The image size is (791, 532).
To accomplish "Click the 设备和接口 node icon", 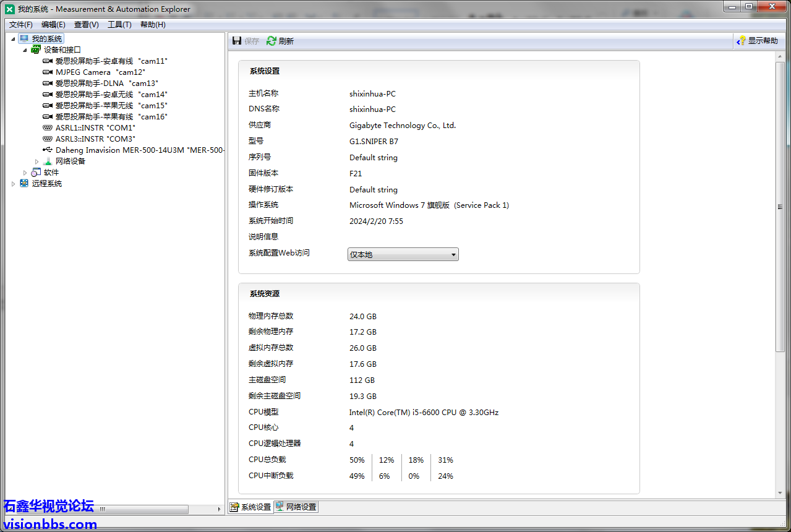I will click(36, 50).
